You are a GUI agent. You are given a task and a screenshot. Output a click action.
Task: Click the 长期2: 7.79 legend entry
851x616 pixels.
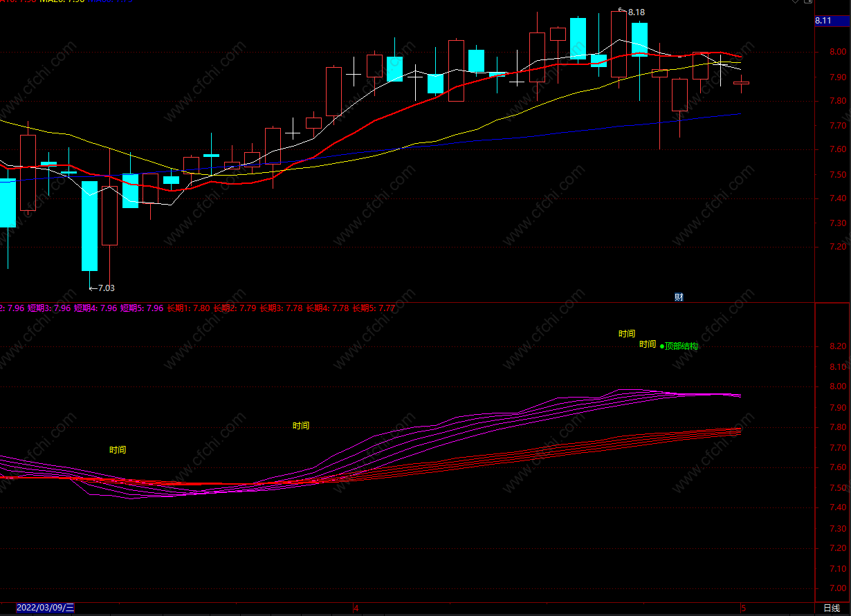(x=235, y=308)
